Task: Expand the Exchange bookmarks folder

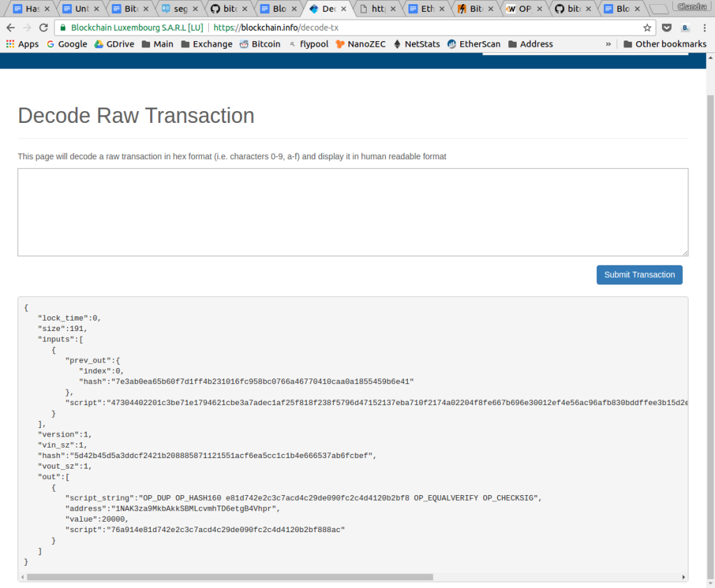Action: tap(207, 44)
